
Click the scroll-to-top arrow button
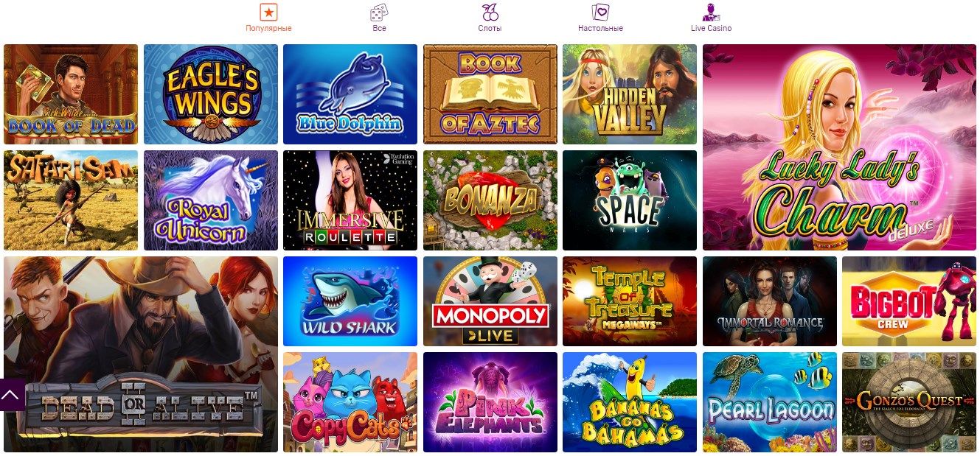(x=10, y=395)
